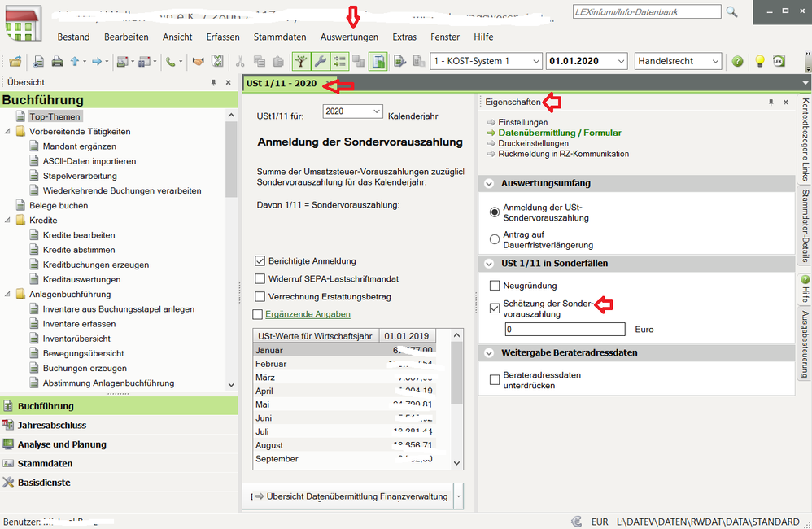Click the wrench tool icon
The width and height of the screenshot is (812, 529).
tap(321, 61)
